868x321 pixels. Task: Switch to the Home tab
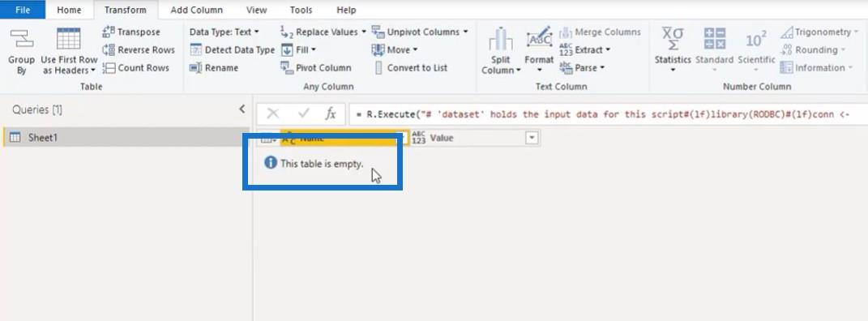(69, 10)
